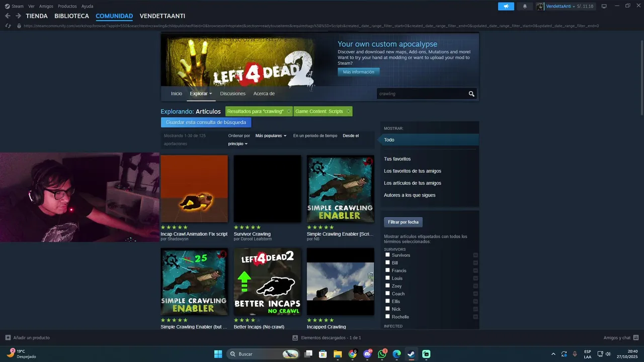Viewport: 644px width, 362px height.
Task: Check the Survivors checkbox
Action: [387, 255]
